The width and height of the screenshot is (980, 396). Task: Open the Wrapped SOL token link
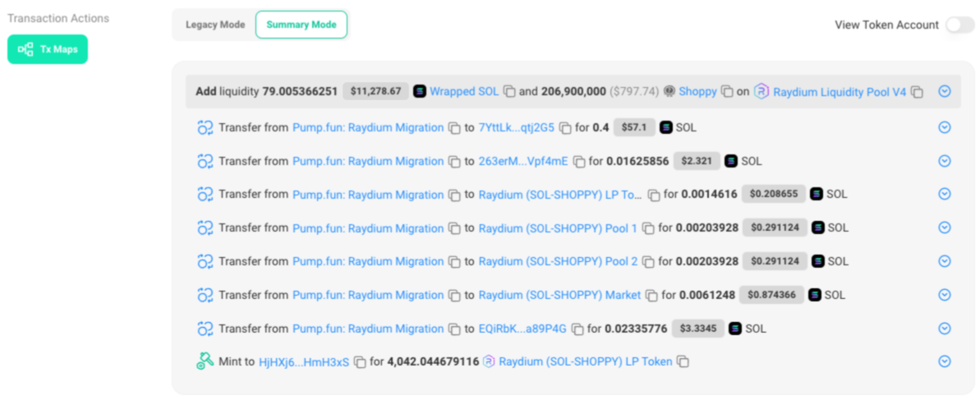[x=463, y=92]
